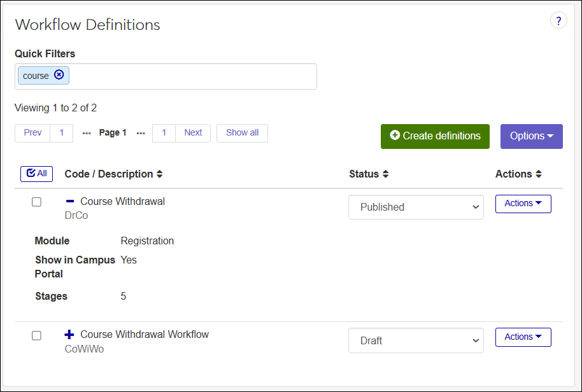Sort by Actions column arrows
The width and height of the screenshot is (582, 392).
(x=539, y=174)
